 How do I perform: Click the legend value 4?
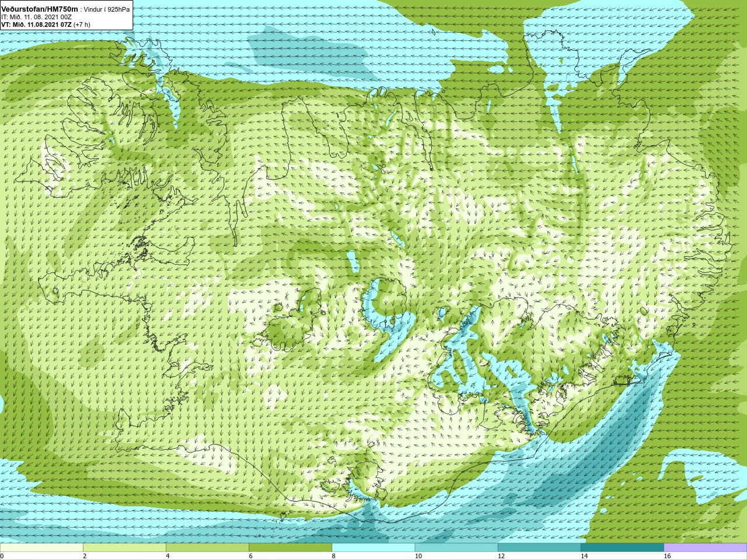pos(167,556)
